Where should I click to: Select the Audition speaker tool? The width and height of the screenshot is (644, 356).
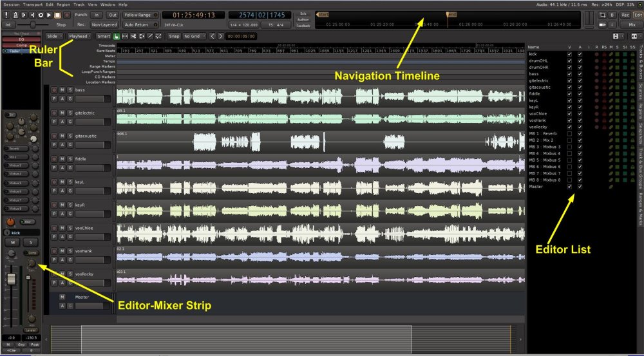[x=142, y=36]
